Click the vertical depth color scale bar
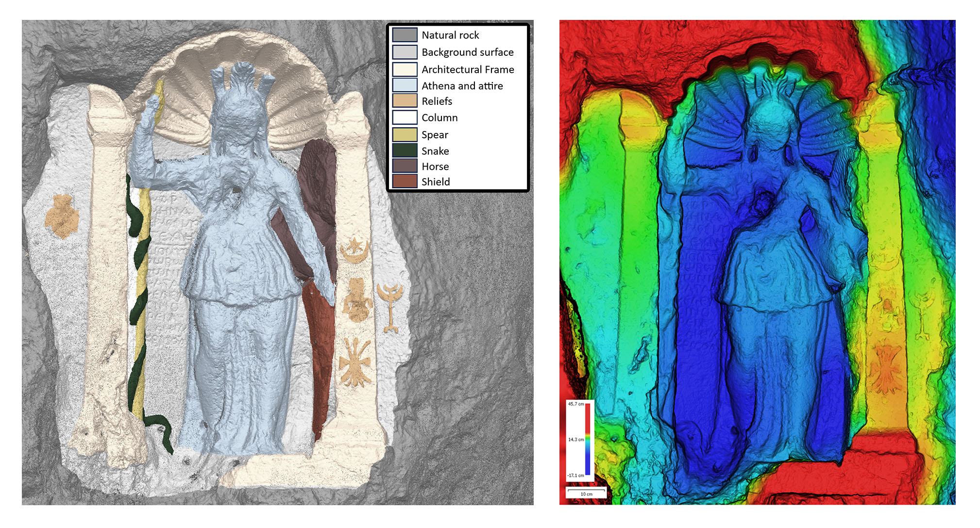The image size is (980, 528). [x=588, y=439]
